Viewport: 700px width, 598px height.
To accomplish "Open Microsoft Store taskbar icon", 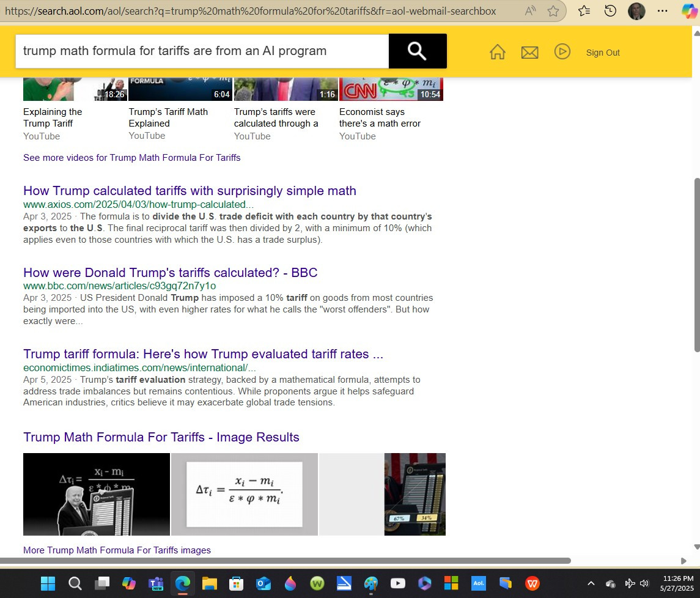I will 236,583.
